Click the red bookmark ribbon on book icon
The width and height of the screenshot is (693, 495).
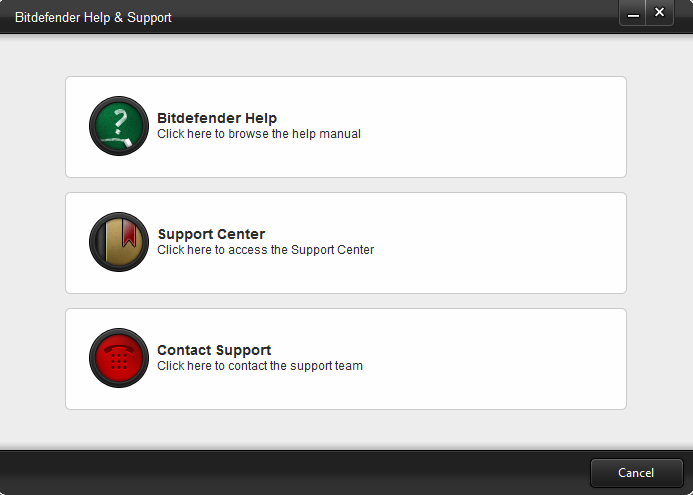point(129,233)
